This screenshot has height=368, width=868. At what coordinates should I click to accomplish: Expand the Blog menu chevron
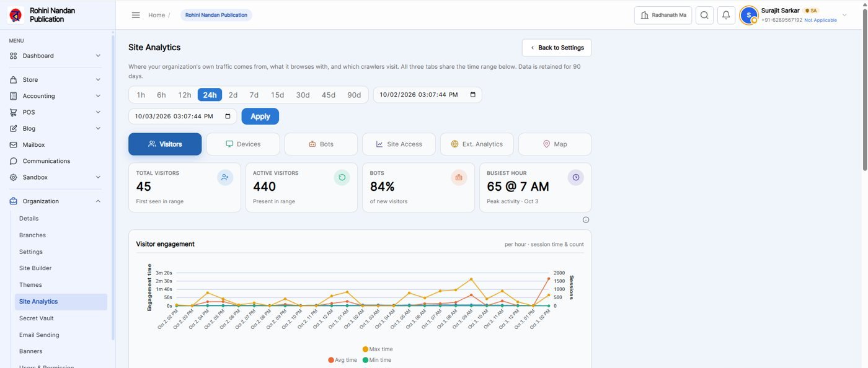click(98, 128)
